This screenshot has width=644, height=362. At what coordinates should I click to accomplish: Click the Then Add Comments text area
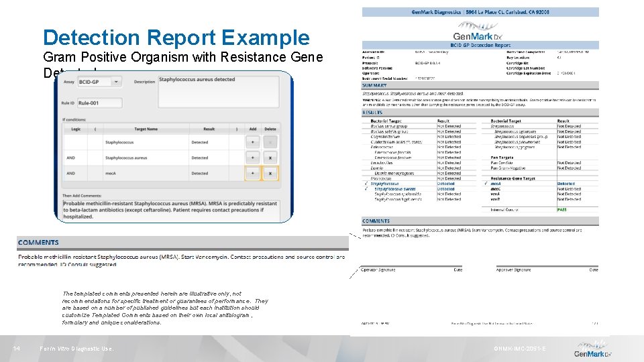(x=171, y=210)
